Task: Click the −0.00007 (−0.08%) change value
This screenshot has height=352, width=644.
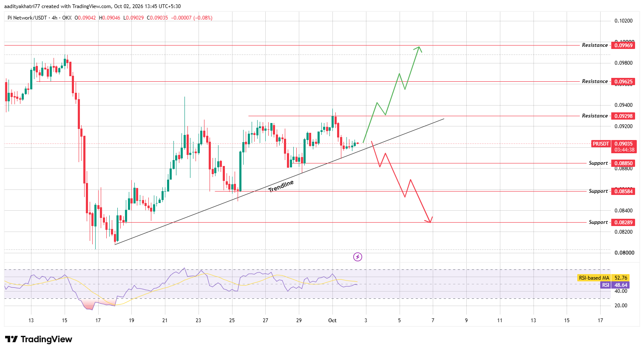Action: pos(192,18)
